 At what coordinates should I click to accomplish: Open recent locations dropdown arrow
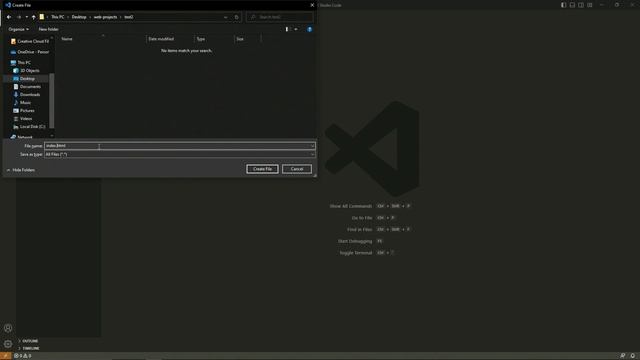point(27,17)
